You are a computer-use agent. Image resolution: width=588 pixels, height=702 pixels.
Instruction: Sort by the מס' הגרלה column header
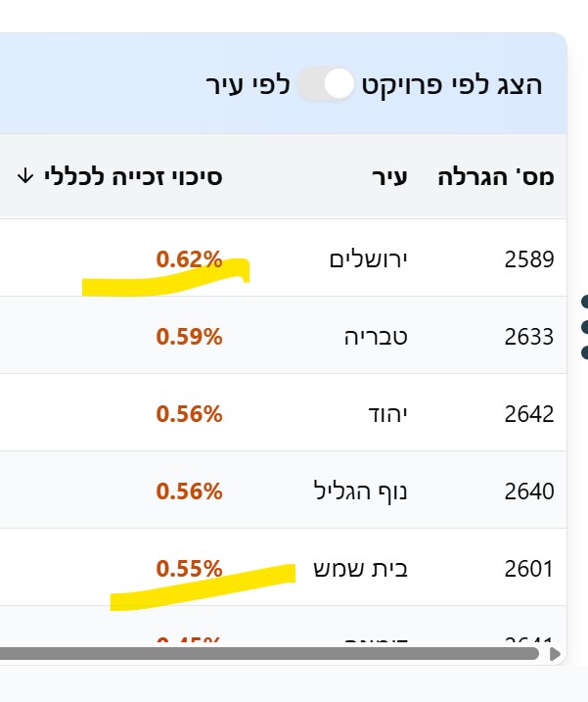click(505, 177)
